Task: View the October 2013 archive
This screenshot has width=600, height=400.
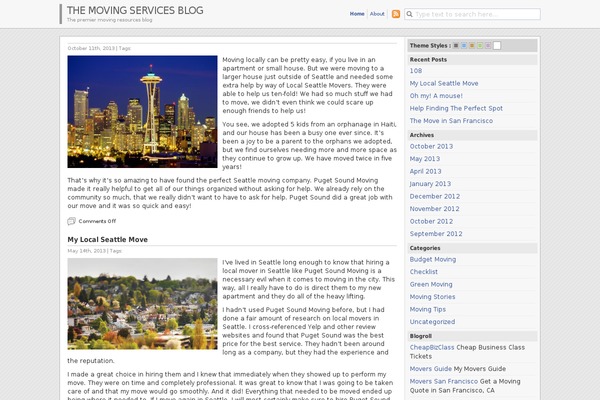Action: tap(431, 146)
